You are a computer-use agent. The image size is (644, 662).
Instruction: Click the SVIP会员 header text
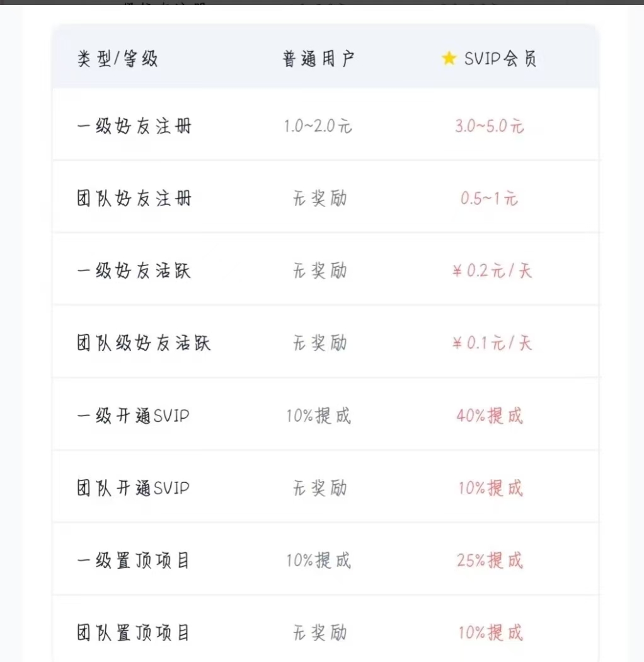click(x=501, y=59)
